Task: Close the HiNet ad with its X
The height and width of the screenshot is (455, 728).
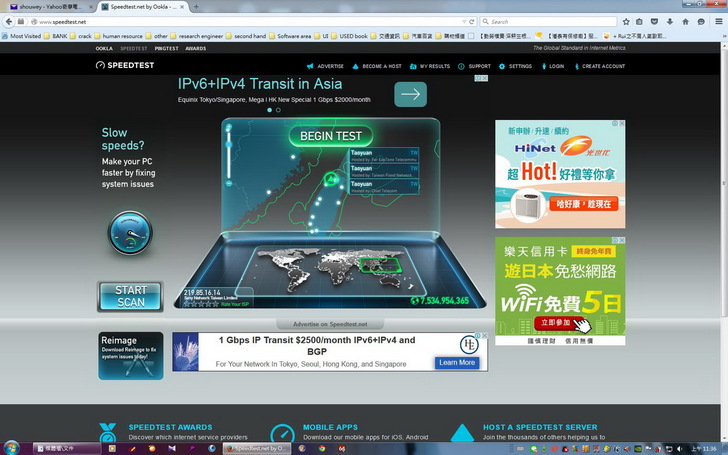Action: click(622, 123)
